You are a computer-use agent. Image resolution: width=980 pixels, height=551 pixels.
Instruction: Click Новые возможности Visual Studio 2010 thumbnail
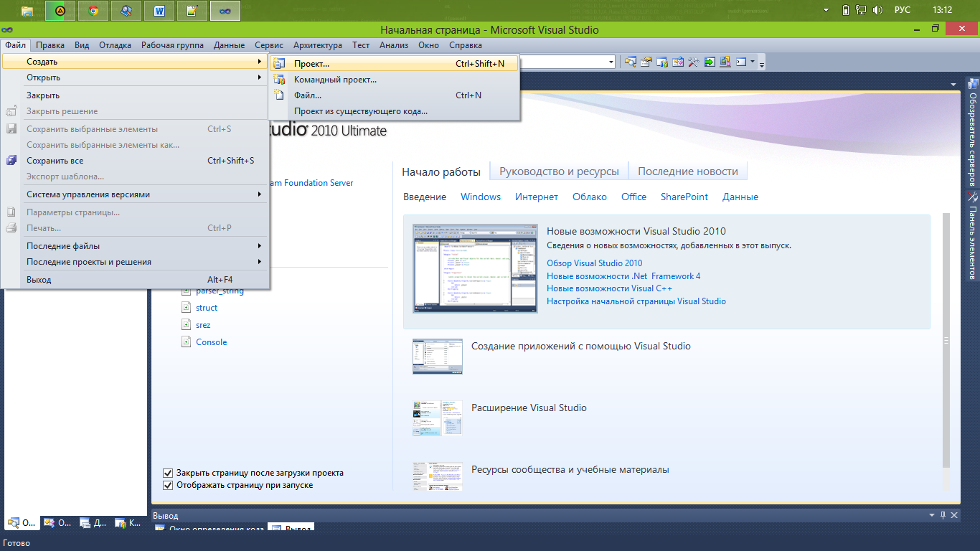point(475,268)
